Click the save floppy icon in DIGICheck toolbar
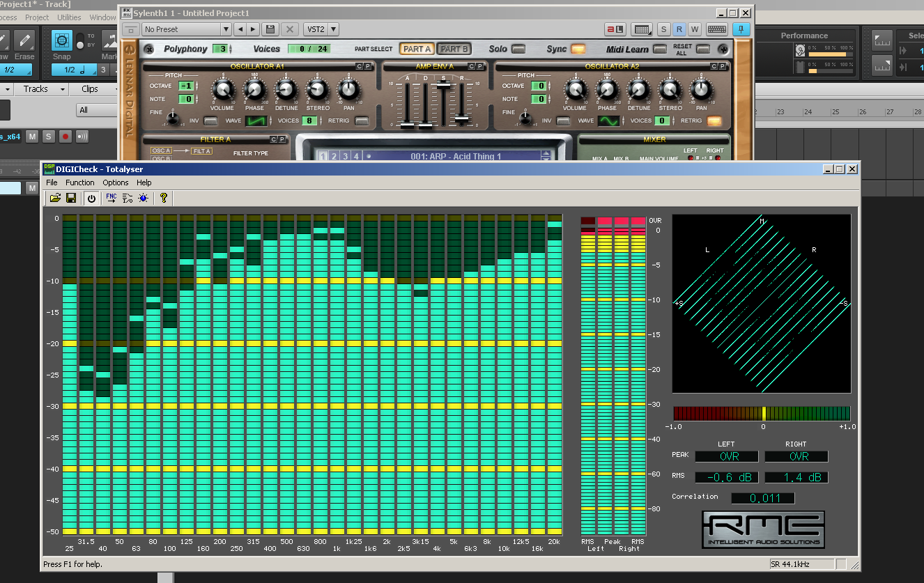Viewport: 924px width, 583px height. coord(71,198)
